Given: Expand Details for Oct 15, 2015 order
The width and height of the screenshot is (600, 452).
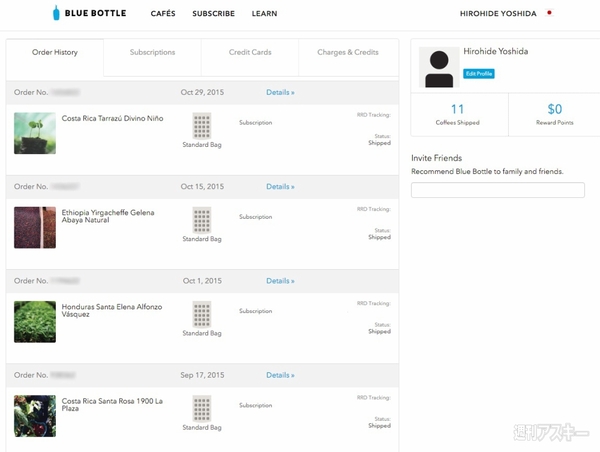Looking at the screenshot, I should pos(280,187).
